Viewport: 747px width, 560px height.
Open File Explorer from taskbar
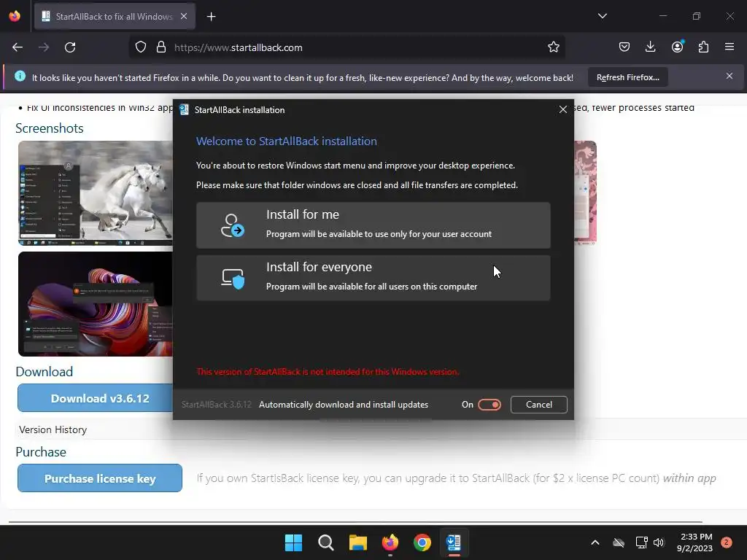[x=357, y=542]
